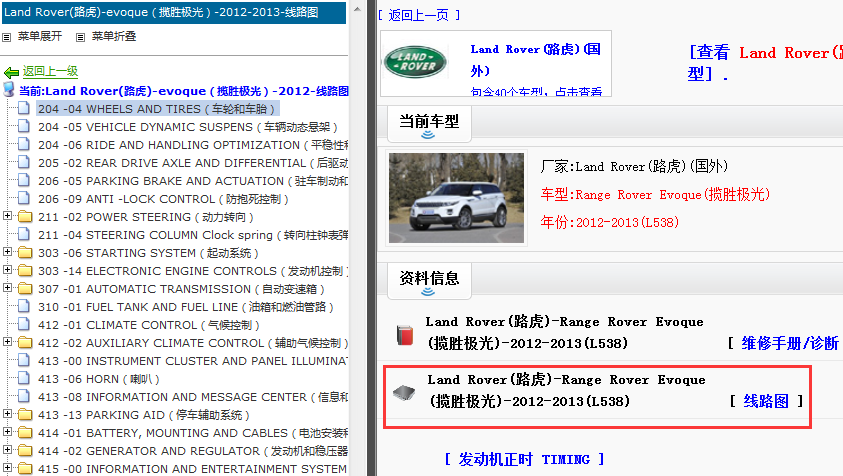Click the red book icon for repair manual

404,335
